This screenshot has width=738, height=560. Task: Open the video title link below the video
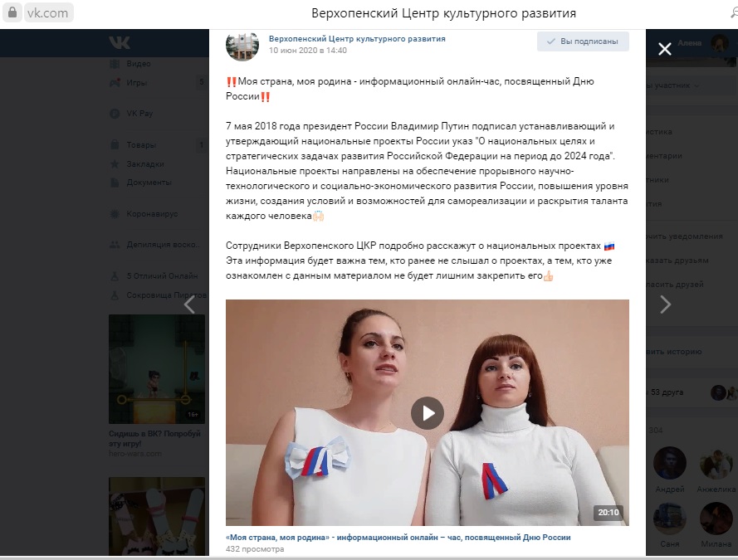coord(398,537)
